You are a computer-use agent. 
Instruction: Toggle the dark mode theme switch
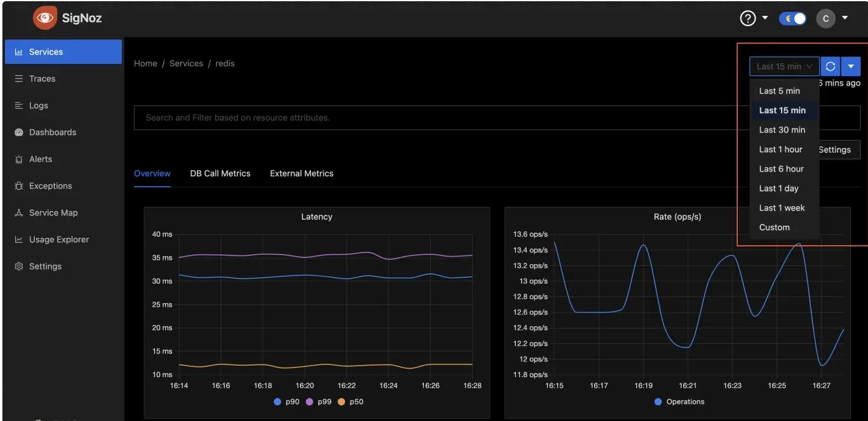793,18
